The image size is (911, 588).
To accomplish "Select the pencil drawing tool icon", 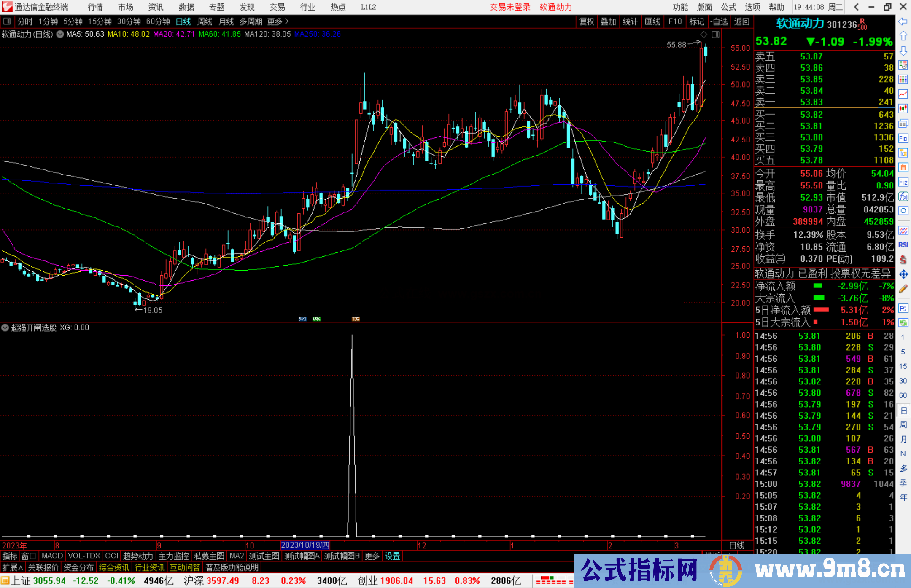I will point(903,289).
